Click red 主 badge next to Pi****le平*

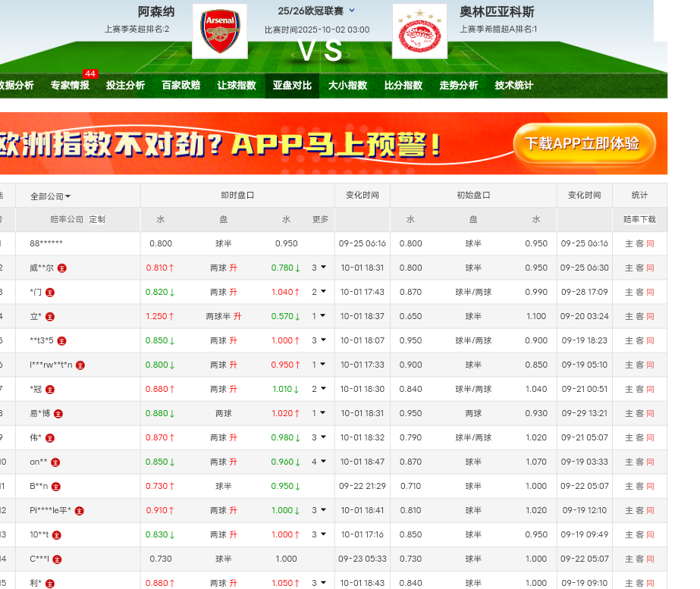point(80,511)
